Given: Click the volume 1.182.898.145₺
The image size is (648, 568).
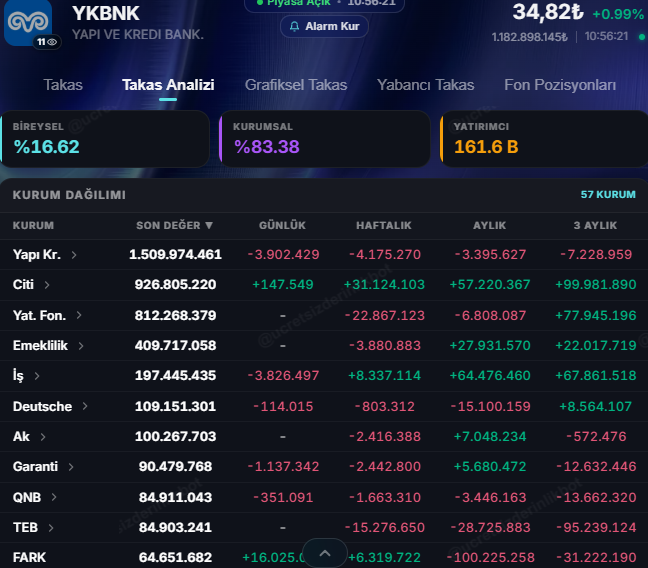Looking at the screenshot, I should (529, 37).
